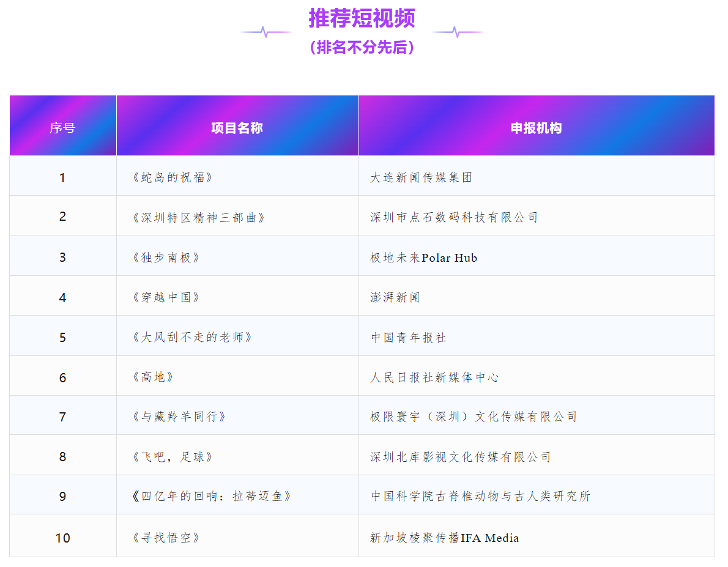Screen dimensions: 728x567
Task: Click the right pulse line decoration beside the title
Action: point(458,32)
